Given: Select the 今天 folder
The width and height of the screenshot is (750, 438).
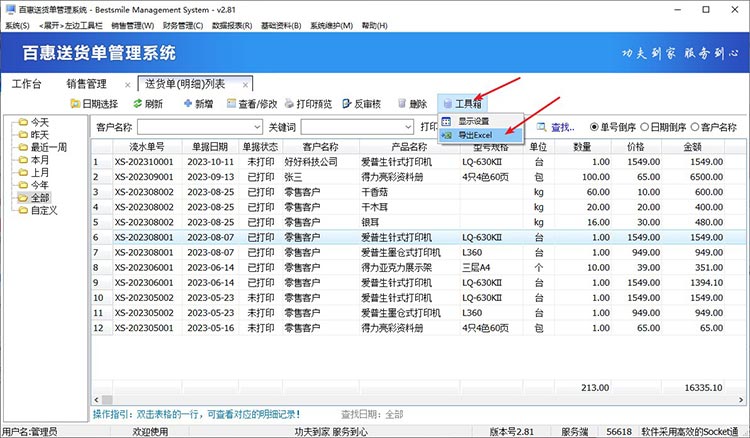Looking at the screenshot, I should [33, 122].
